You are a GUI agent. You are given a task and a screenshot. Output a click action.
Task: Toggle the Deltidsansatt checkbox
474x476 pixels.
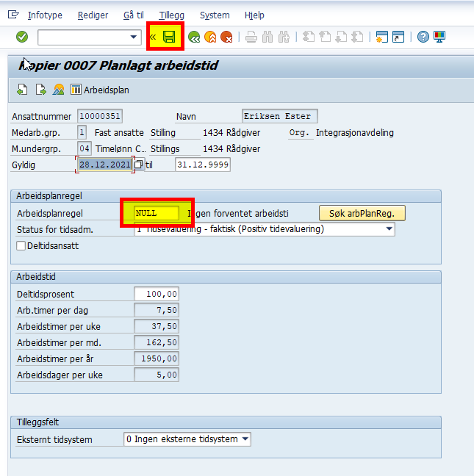[21, 245]
